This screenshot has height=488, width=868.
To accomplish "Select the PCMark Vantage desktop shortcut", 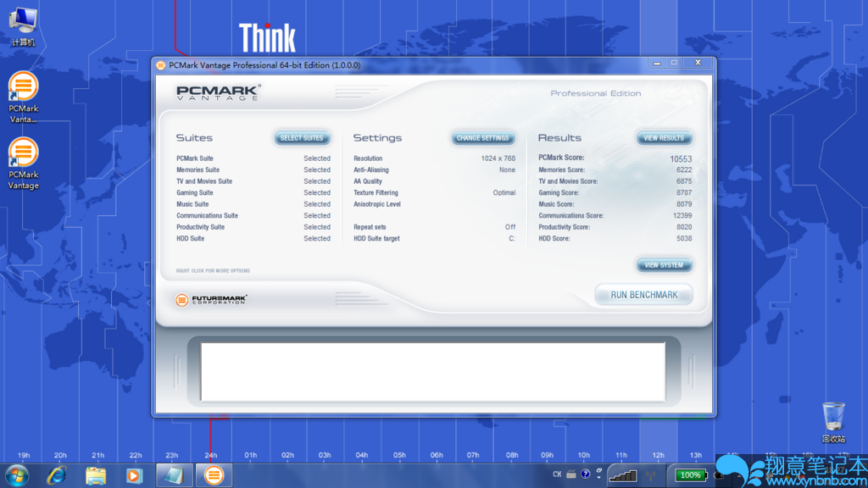I will point(23,164).
